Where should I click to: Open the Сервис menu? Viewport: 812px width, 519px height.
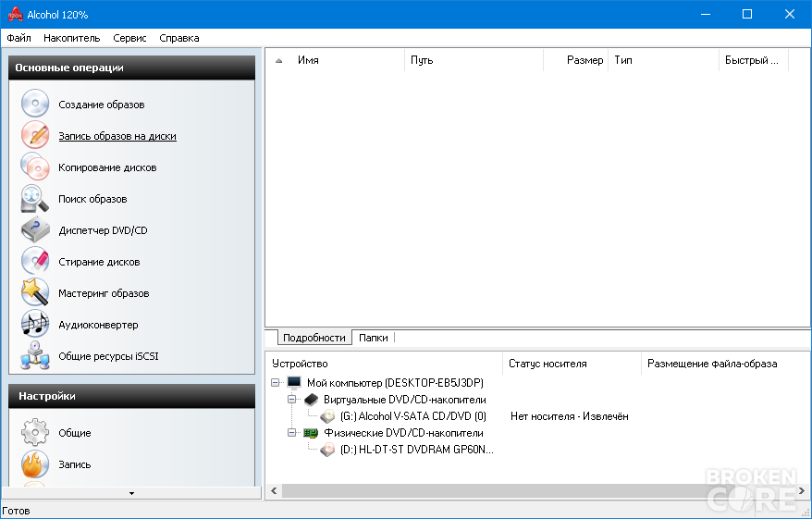pos(130,38)
